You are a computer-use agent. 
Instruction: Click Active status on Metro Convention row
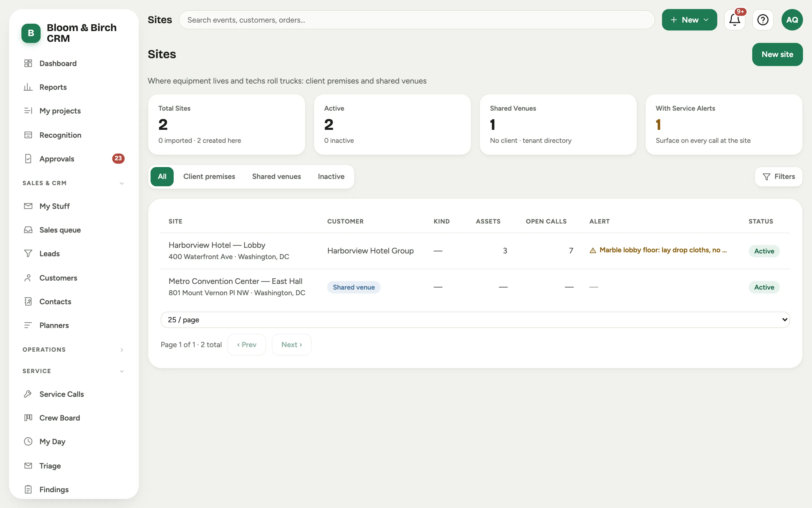[764, 287]
